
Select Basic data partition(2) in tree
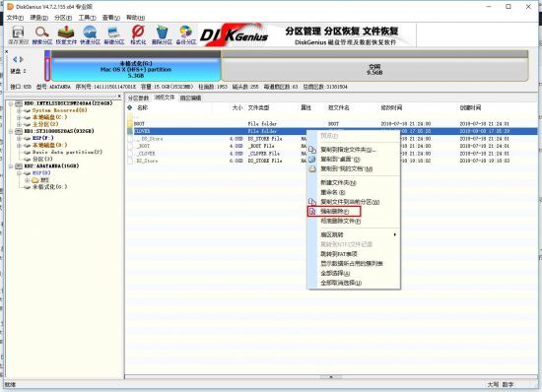point(67,152)
